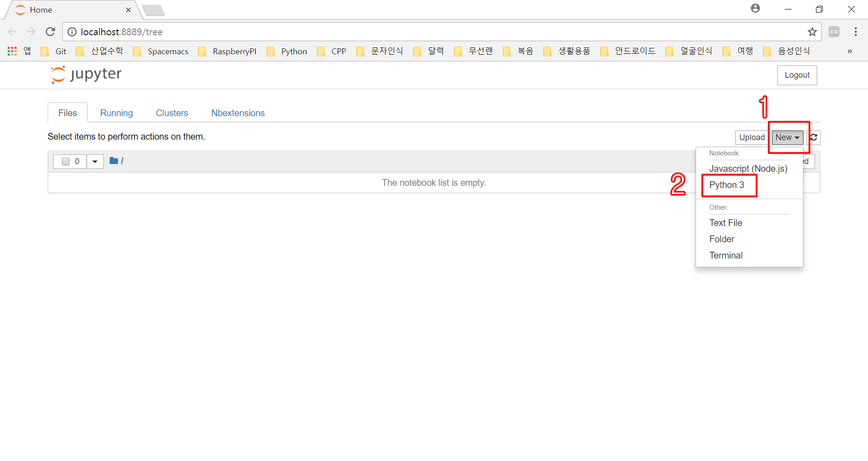The width and height of the screenshot is (868, 461).
Task: Show hidden bookmarks with the chevron overflow
Action: (849, 51)
